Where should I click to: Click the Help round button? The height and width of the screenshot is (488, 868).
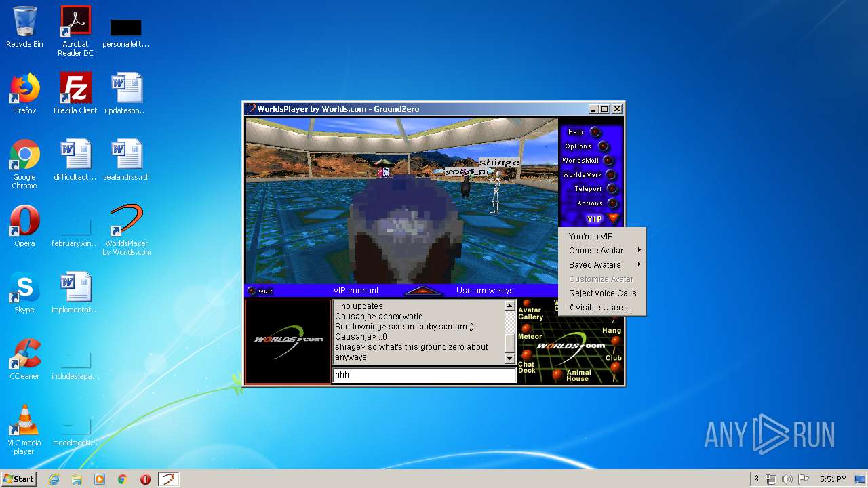click(595, 132)
